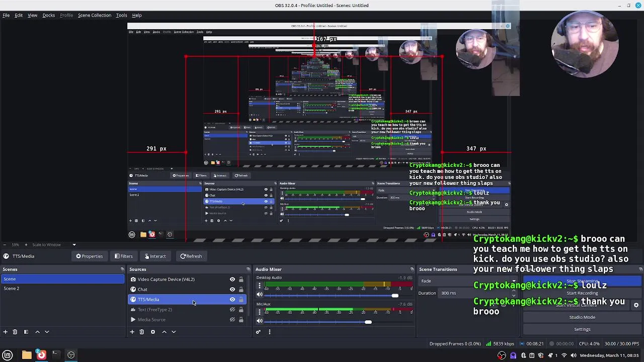Pop out the Sources dock icon
The height and width of the screenshot is (362, 644).
point(248,269)
